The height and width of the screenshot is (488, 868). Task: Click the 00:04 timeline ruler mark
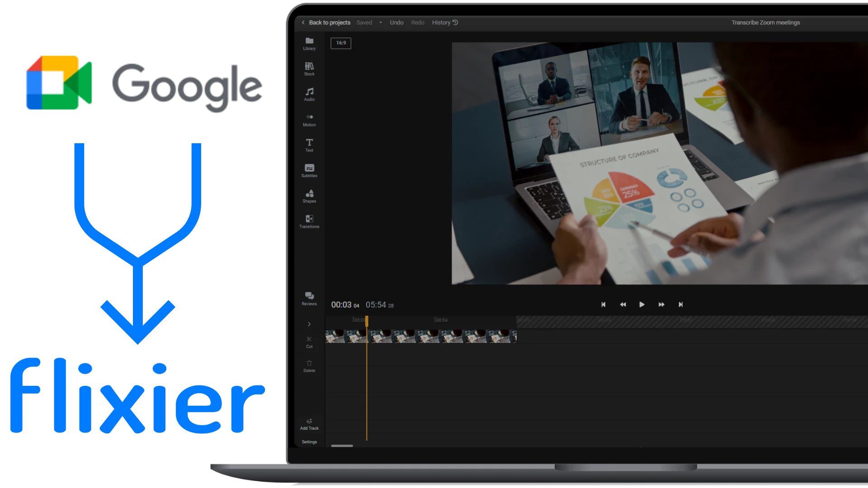click(x=441, y=320)
